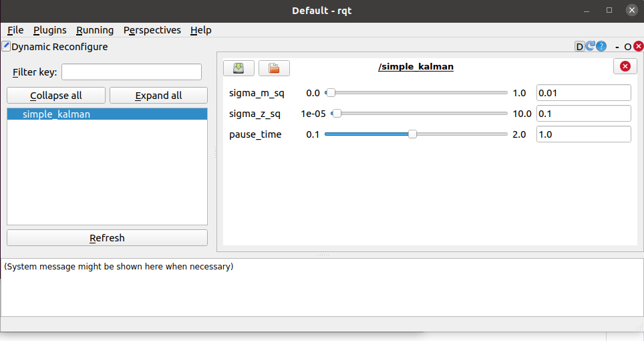Reload the Dynamic Reconfigure plugin icon

click(x=590, y=46)
